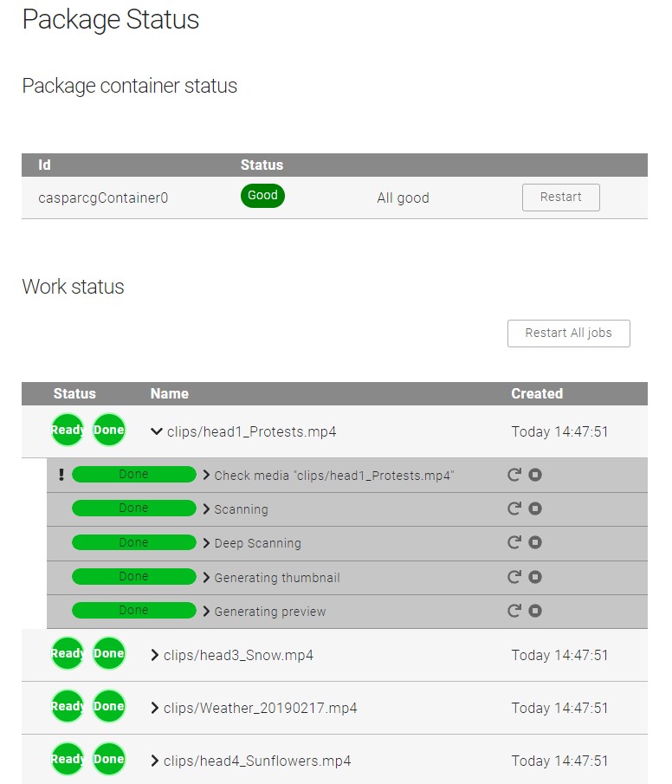Viewport: 672px width, 784px height.
Task: Click the Status header in the work table
Action: pyautogui.click(x=74, y=393)
